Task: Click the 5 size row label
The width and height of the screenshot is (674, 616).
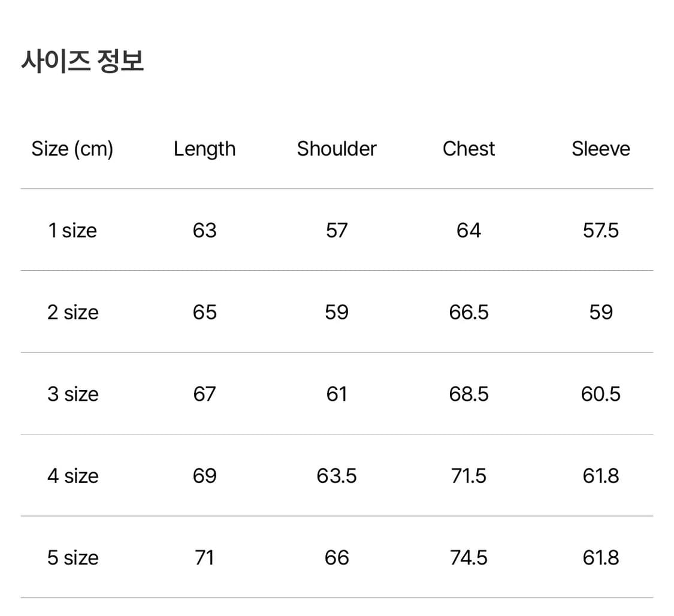Action: pos(72,558)
